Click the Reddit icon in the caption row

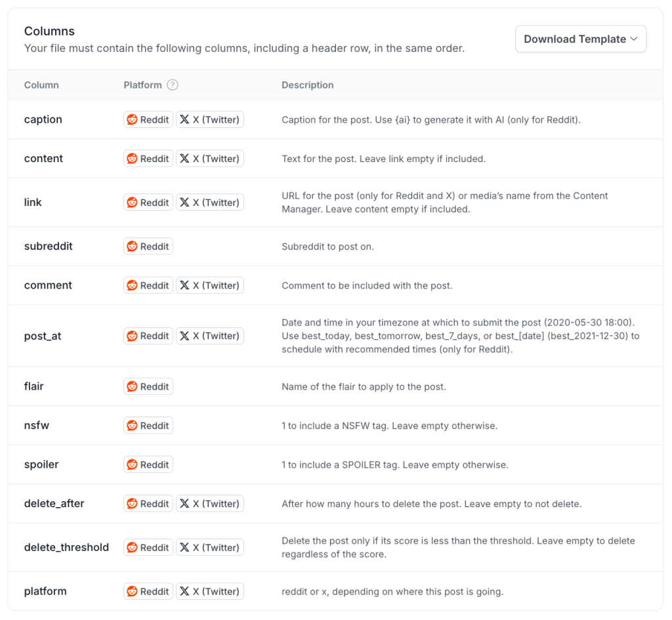(132, 119)
